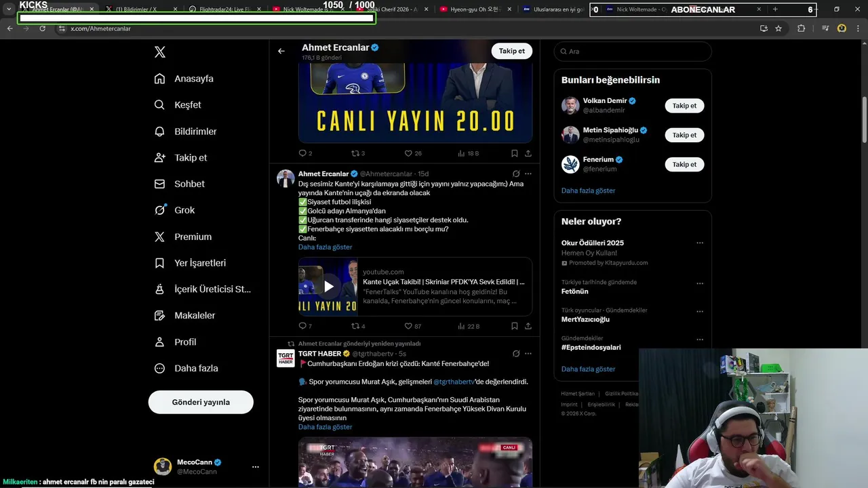
Task: Play the Kante Uçak Takibi YouTube video
Action: coord(328,287)
